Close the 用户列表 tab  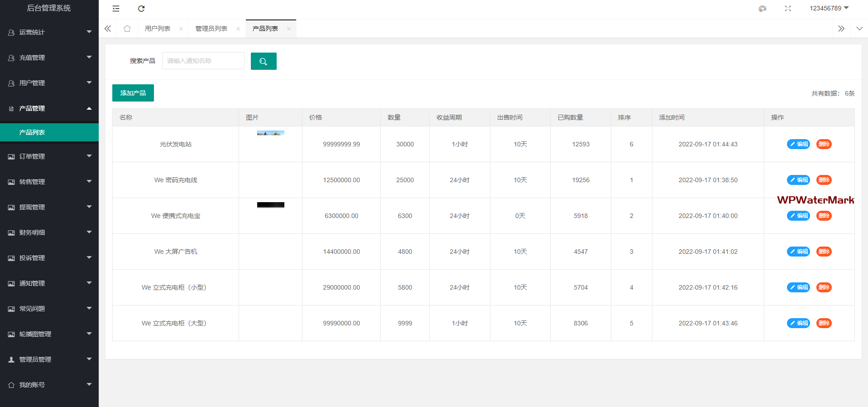[181, 29]
